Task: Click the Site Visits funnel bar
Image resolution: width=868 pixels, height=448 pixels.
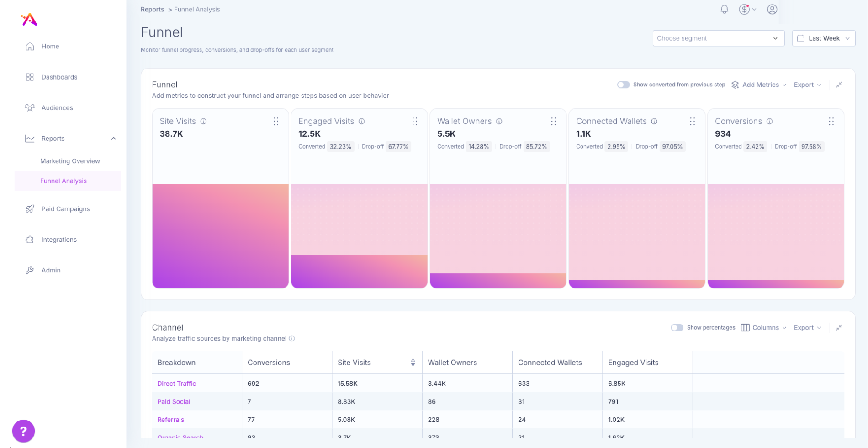Action: click(x=220, y=236)
